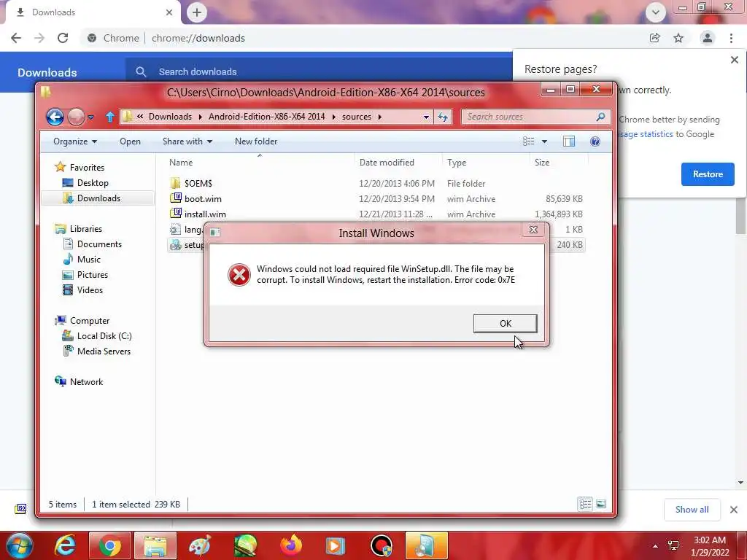Click Show all in the Chrome download bar
The height and width of the screenshot is (560, 747).
(x=692, y=510)
